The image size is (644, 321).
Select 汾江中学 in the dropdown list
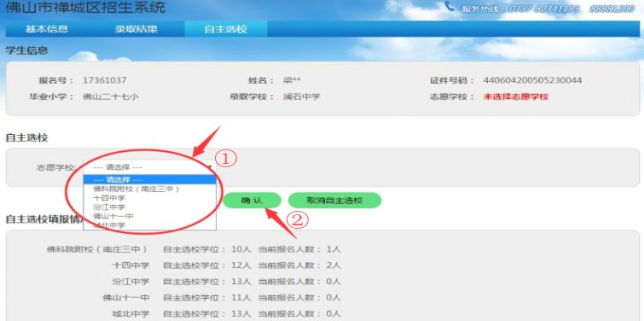click(x=149, y=207)
